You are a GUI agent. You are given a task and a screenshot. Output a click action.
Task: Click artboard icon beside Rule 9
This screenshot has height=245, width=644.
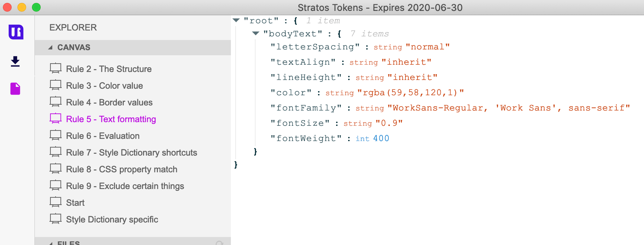coord(56,185)
